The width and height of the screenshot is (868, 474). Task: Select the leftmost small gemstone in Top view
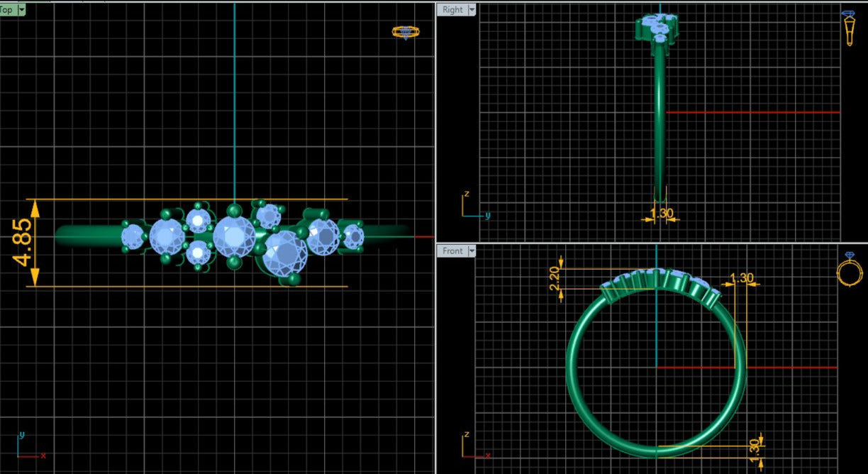[133, 236]
